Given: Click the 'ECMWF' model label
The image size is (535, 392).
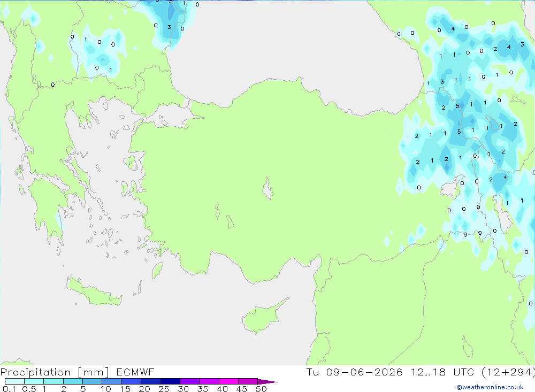Looking at the screenshot, I should (x=135, y=372).
